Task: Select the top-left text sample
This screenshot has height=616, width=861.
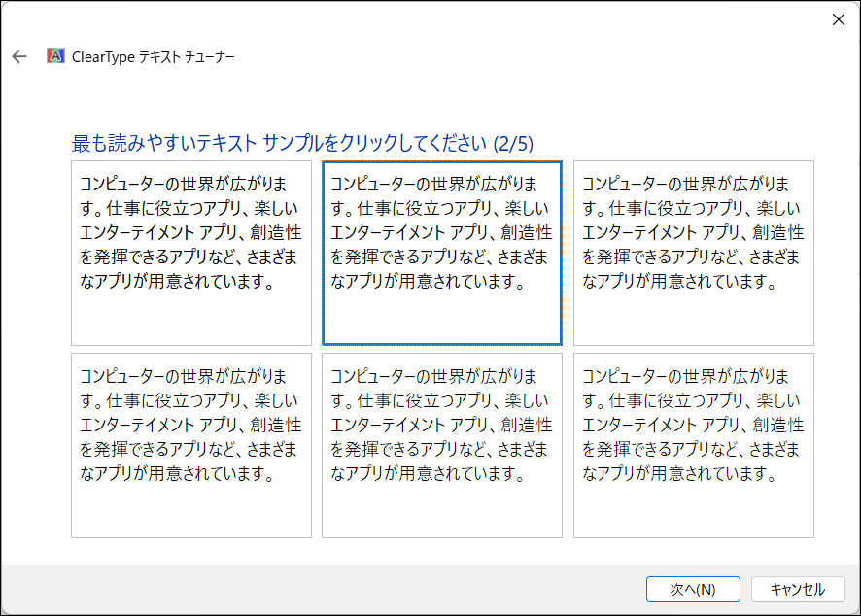Action: click(x=191, y=253)
